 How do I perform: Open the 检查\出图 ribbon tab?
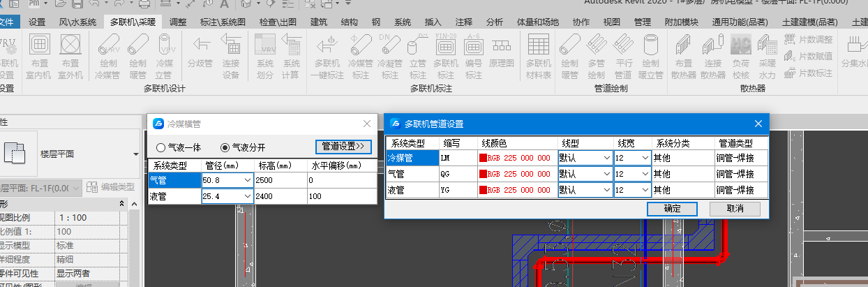pyautogui.click(x=277, y=22)
